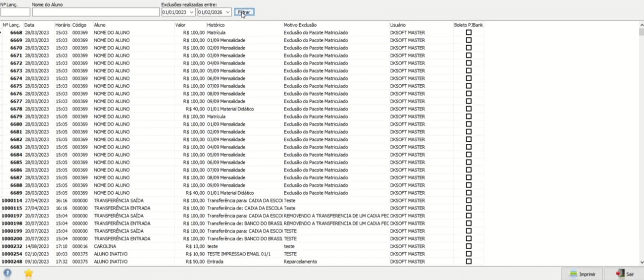Sort by Boleto PJBank column header
This screenshot has height=280, width=644.
tap(468, 25)
